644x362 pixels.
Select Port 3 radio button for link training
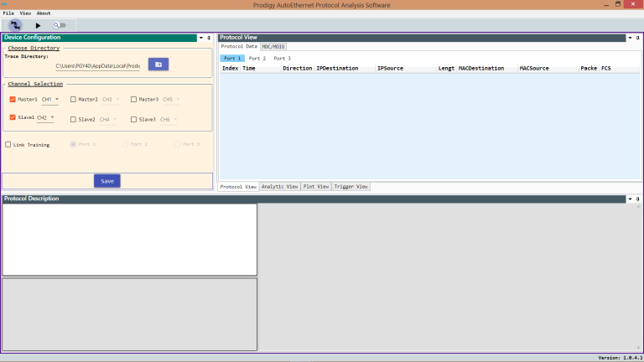[x=178, y=144]
